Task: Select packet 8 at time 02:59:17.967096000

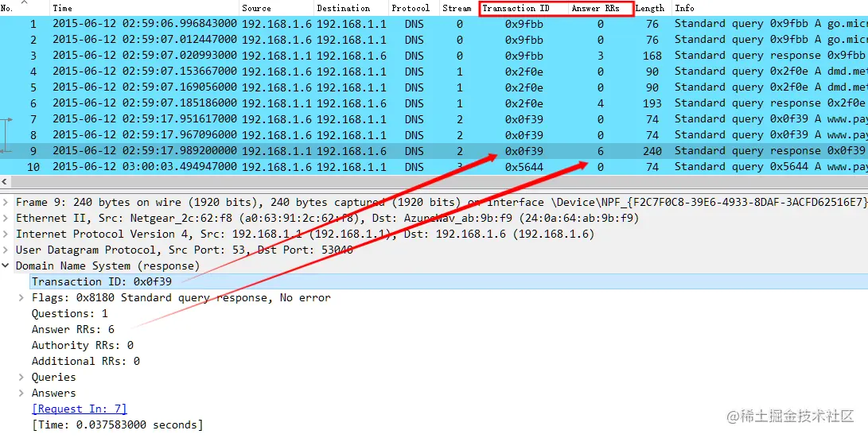Action: point(434,135)
